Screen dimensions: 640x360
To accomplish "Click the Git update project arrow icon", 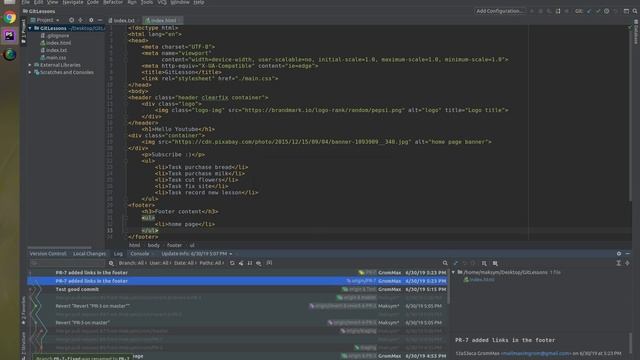I will (589, 11).
